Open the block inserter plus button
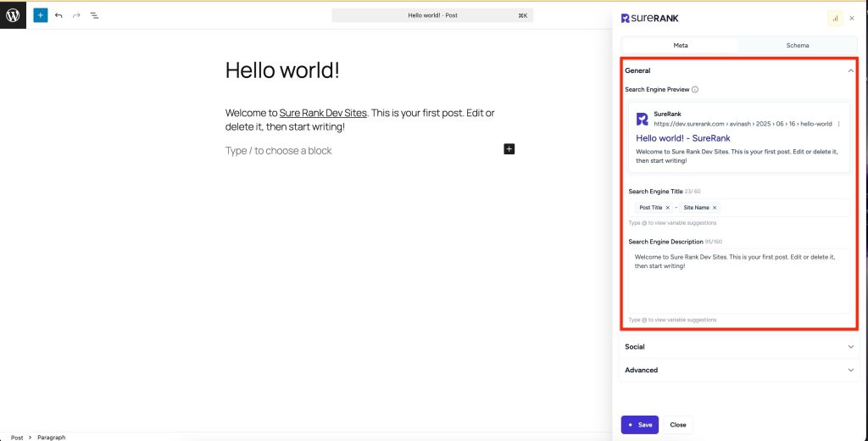868x441 pixels. point(41,15)
